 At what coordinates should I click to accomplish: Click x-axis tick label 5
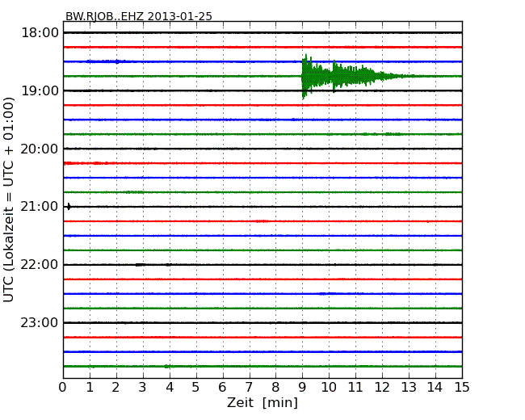pyautogui.click(x=196, y=387)
